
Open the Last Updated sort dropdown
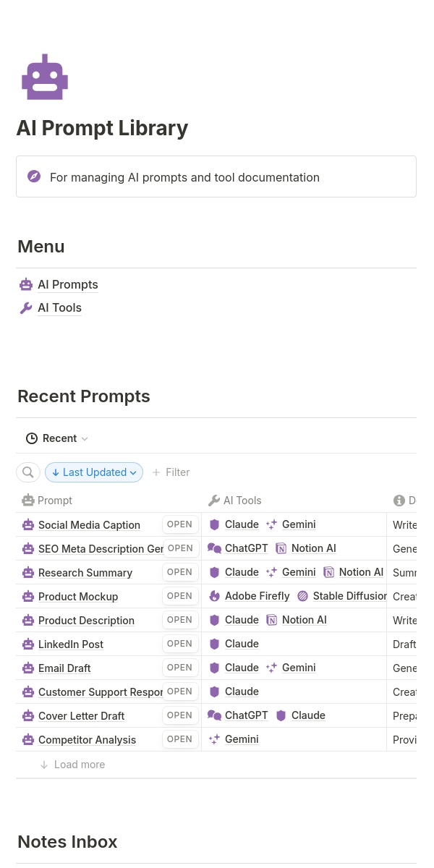(94, 472)
